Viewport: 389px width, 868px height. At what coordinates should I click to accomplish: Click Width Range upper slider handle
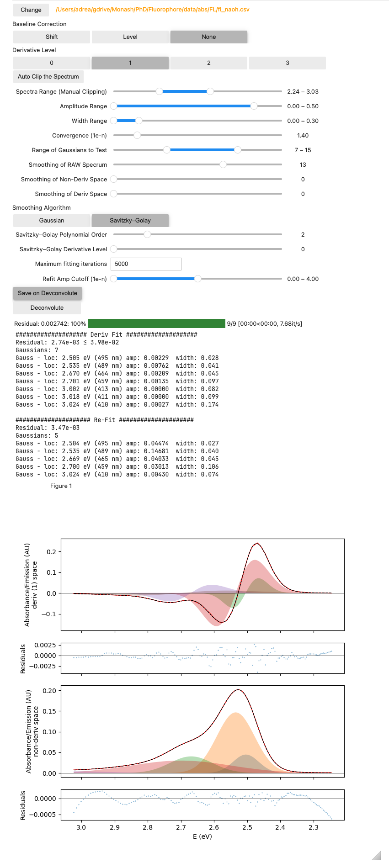click(x=139, y=121)
